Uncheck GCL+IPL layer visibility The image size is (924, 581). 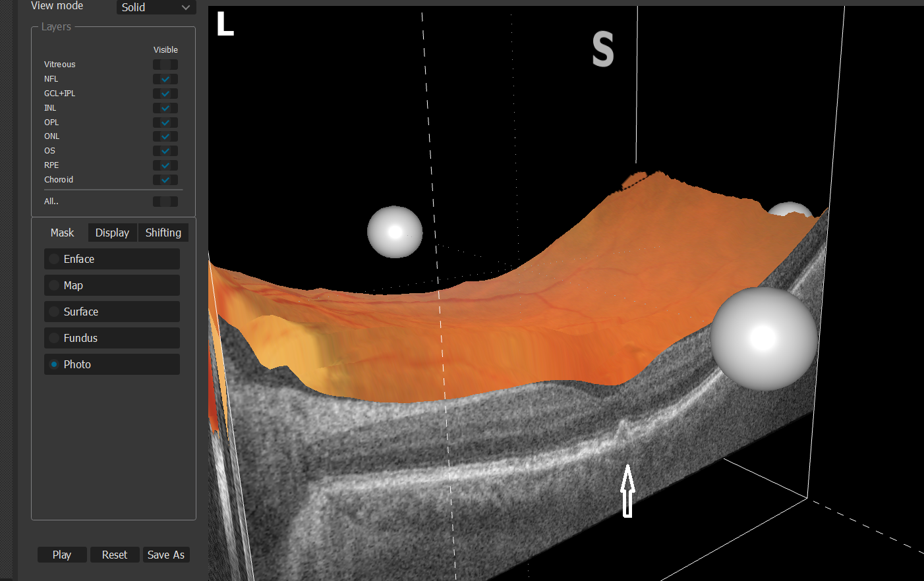165,94
